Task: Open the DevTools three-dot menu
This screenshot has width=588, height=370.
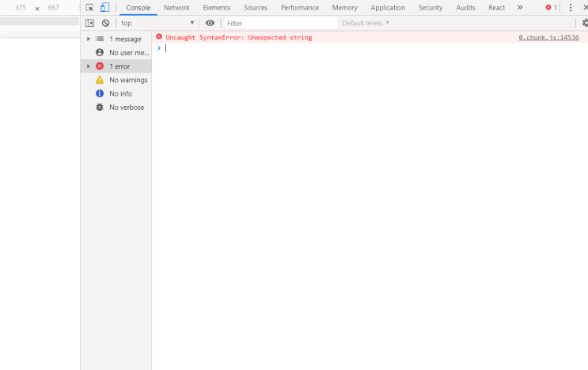Action: click(x=571, y=7)
